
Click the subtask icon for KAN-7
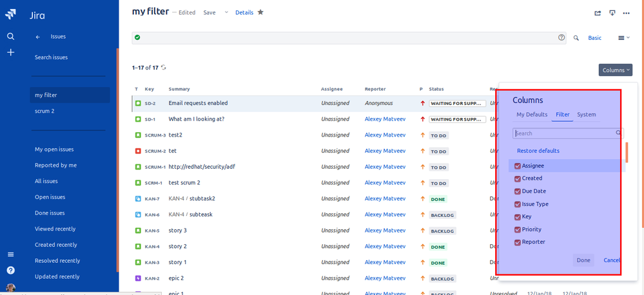click(x=138, y=198)
